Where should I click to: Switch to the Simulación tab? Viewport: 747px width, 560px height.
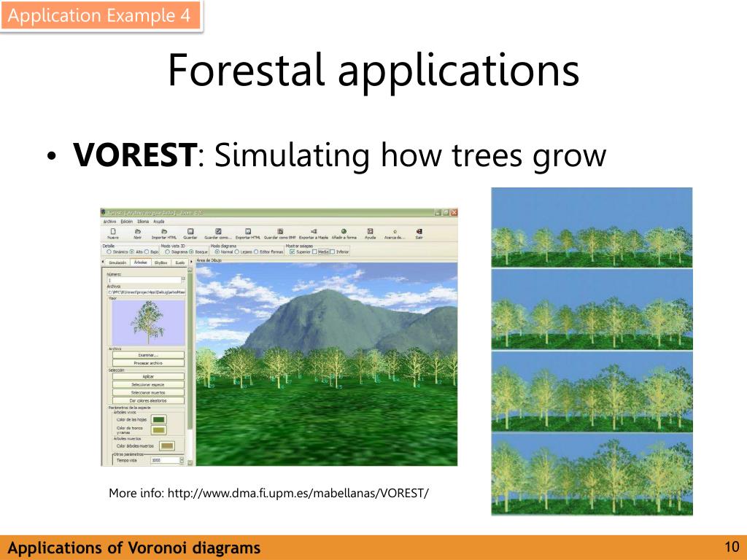[x=117, y=262]
